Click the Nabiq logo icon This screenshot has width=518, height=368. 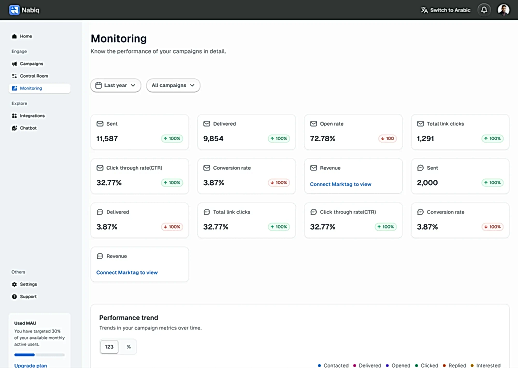click(x=14, y=10)
